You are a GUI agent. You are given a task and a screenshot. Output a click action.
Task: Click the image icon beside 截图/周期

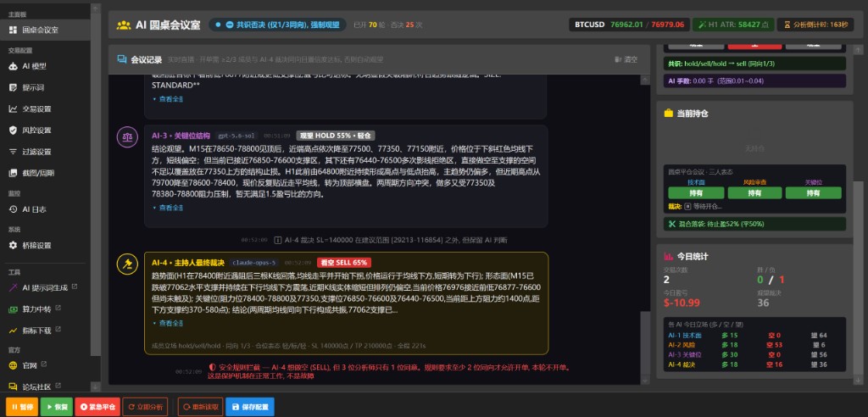pyautogui.click(x=13, y=173)
